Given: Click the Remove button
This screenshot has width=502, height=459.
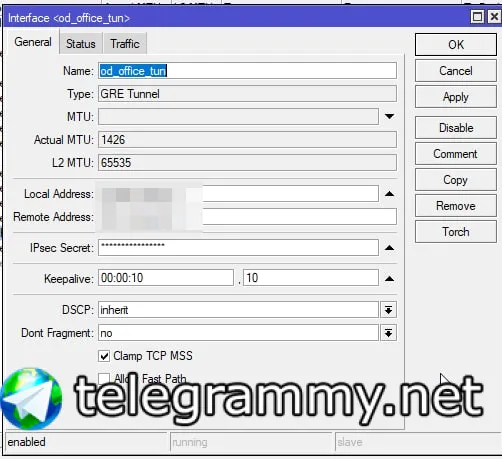Looking at the screenshot, I should pos(456,206).
